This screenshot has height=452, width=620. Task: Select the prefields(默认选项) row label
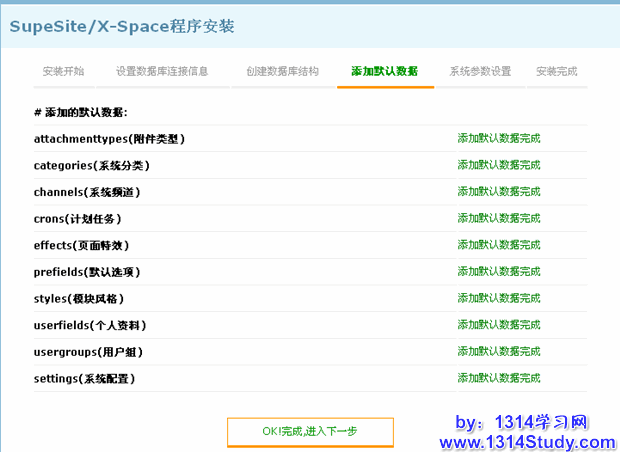coord(87,272)
